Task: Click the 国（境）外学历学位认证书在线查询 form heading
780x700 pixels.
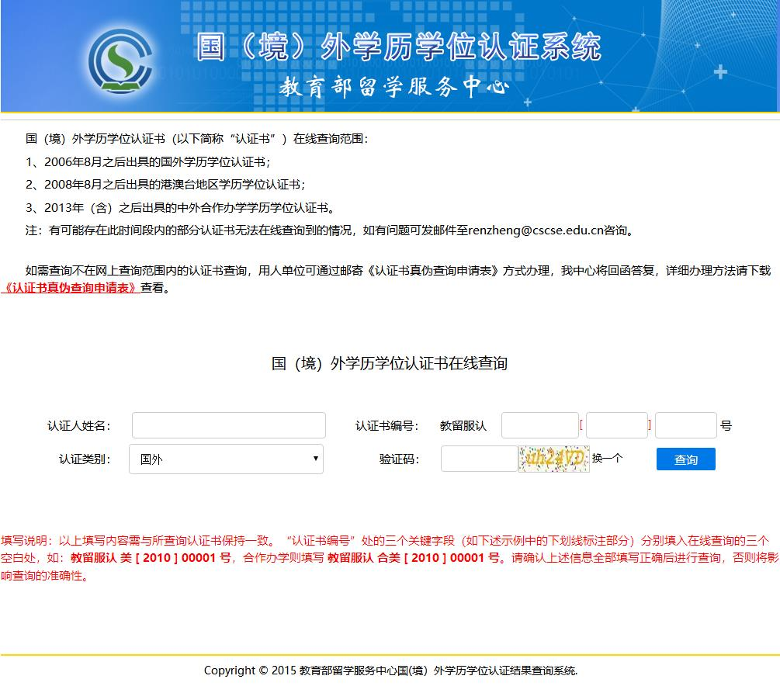Action: coord(390,364)
